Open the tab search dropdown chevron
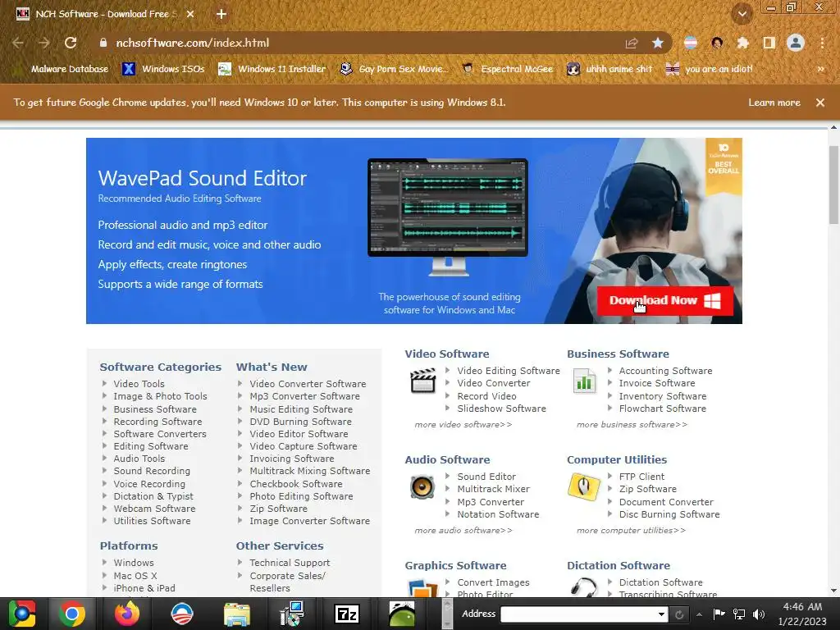This screenshot has width=840, height=630. point(742,14)
